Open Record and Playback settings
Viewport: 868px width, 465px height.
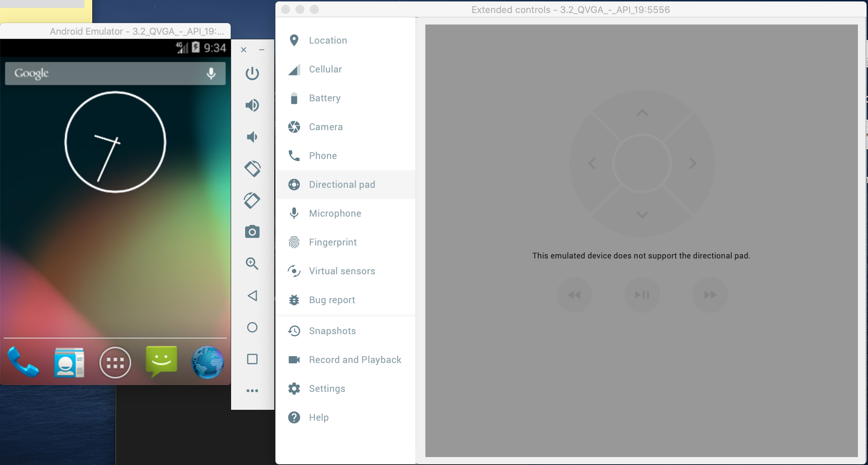click(x=355, y=360)
